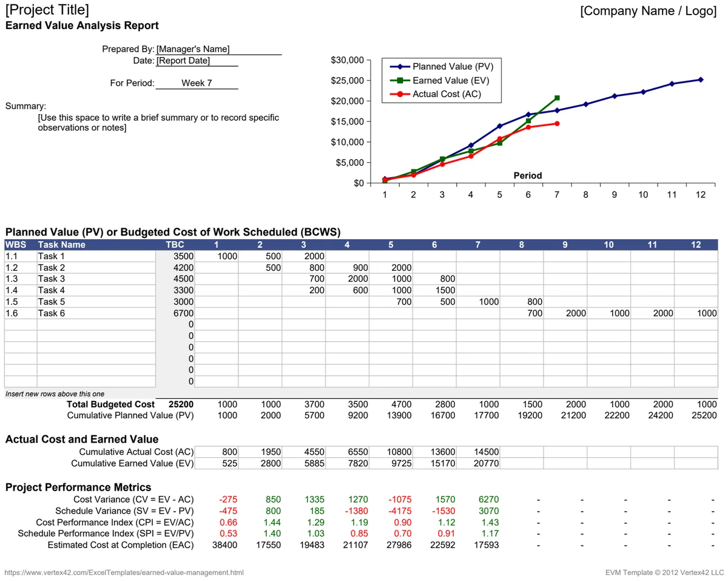Click the Task 5 name cell
The height and width of the screenshot is (581, 728).
96,302
